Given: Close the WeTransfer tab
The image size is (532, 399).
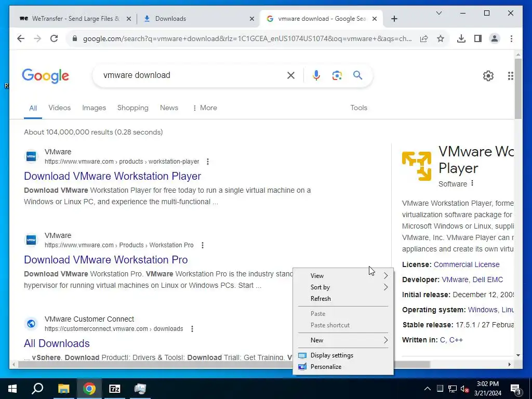Looking at the screenshot, I should click(129, 19).
